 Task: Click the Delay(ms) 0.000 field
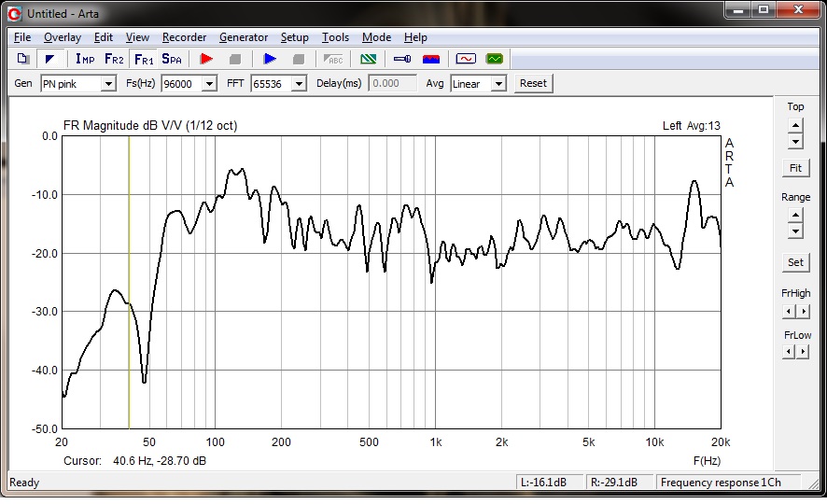click(x=392, y=83)
